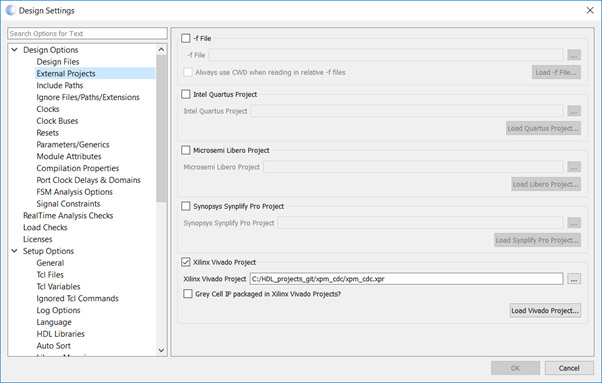The width and height of the screenshot is (602, 383).
Task: Browse for Xilinx Vivado Project file
Action: (x=574, y=279)
